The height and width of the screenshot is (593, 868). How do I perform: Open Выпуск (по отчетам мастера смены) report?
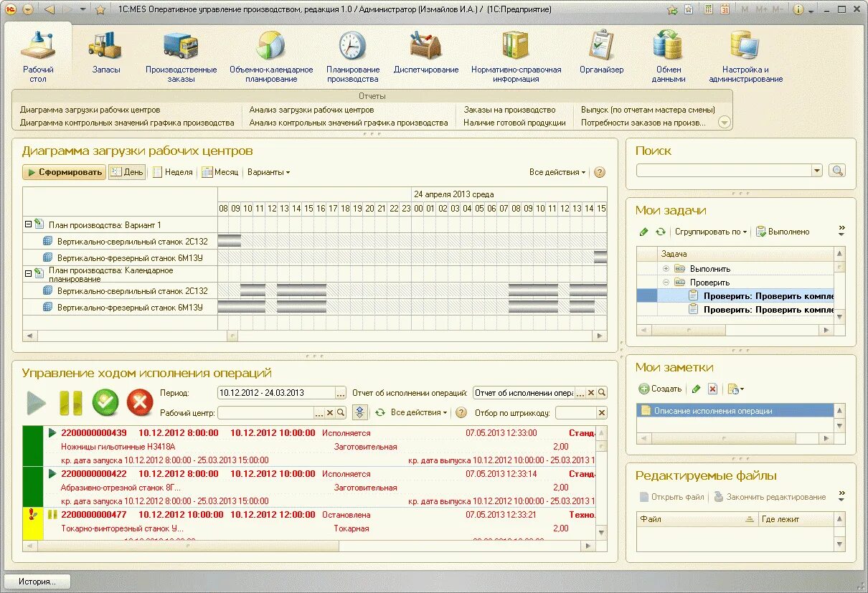[648, 110]
